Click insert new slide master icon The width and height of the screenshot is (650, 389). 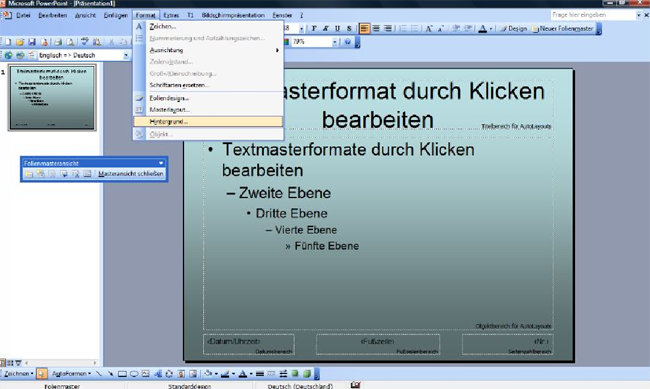click(x=29, y=174)
